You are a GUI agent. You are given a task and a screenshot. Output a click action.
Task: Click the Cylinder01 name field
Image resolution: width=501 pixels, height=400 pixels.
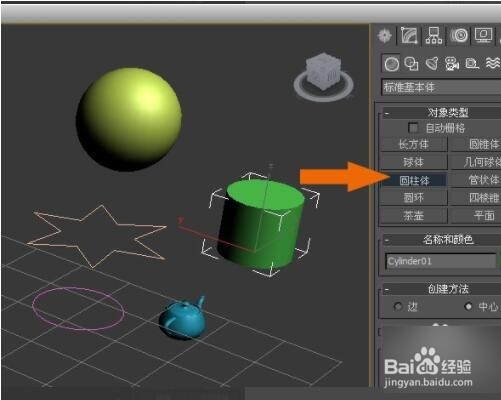point(441,261)
